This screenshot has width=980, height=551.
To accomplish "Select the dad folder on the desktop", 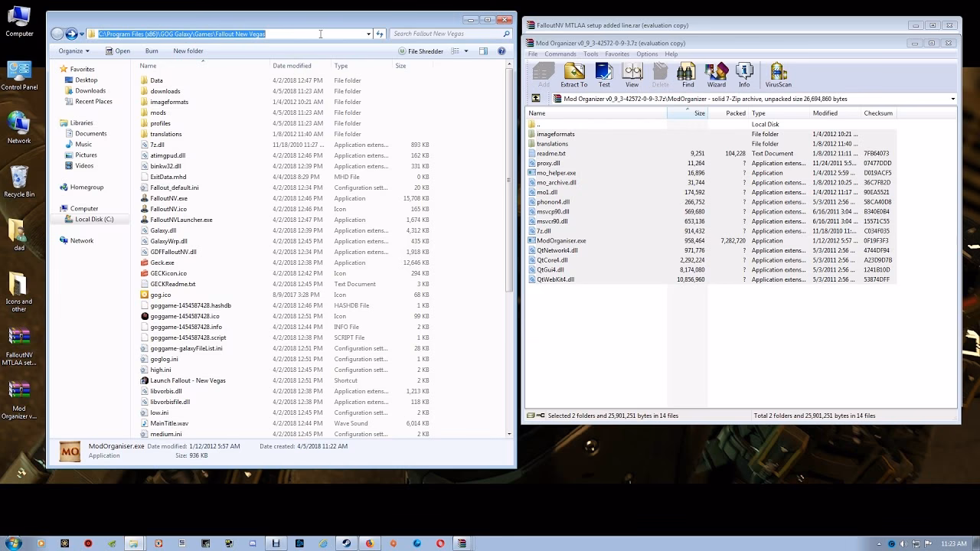I will (x=19, y=236).
